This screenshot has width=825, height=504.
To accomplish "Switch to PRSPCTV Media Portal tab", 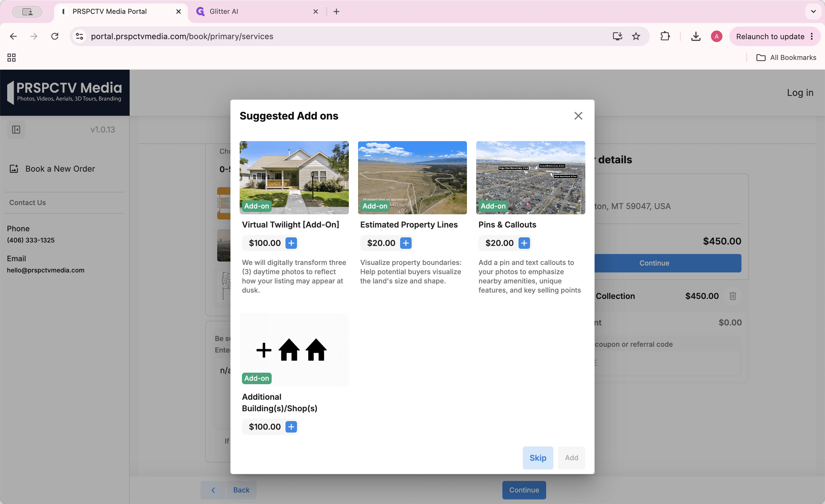I will point(120,12).
